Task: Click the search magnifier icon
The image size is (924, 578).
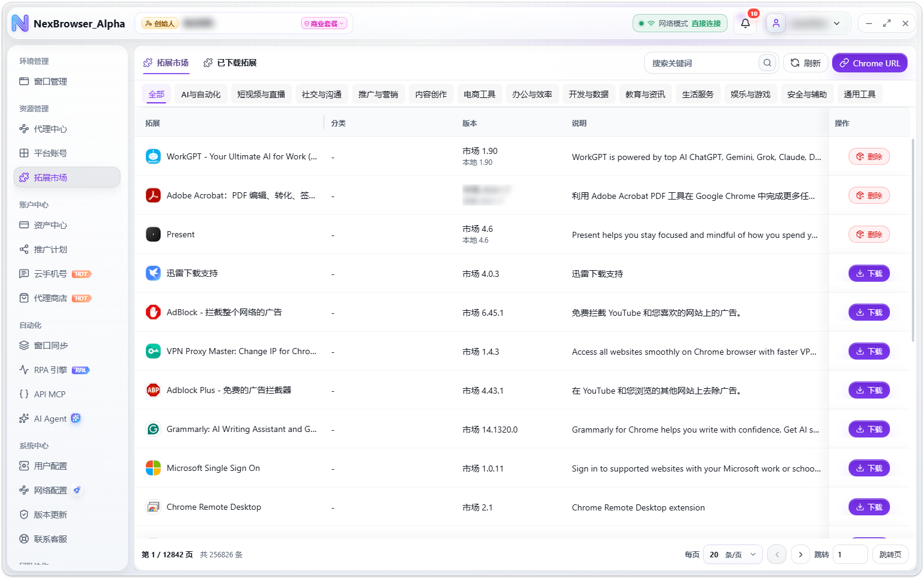Action: [767, 63]
